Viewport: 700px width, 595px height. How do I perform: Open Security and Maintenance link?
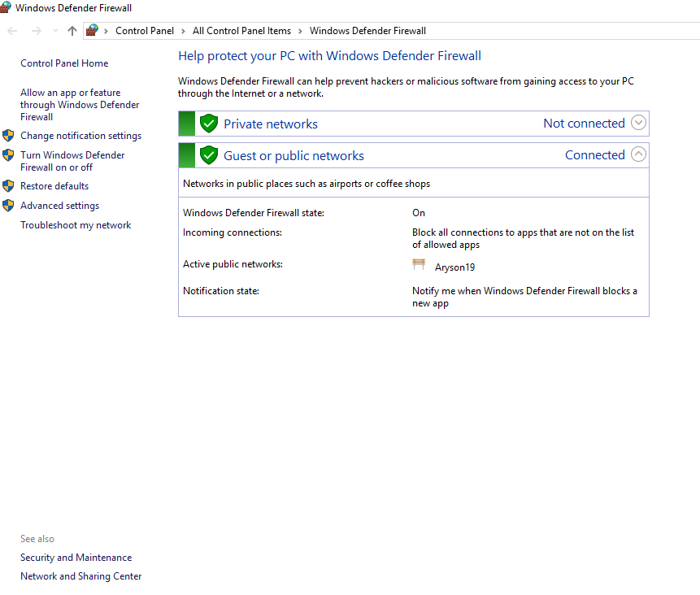(x=76, y=558)
